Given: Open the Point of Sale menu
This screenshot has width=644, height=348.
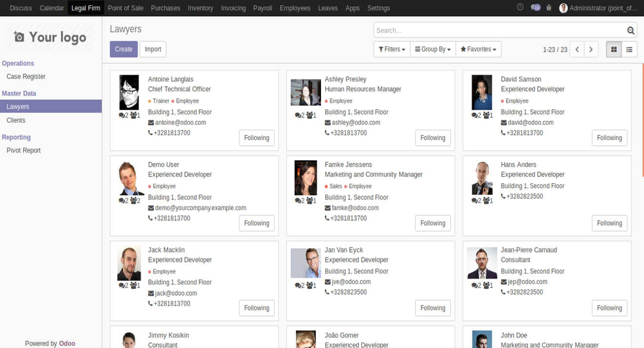Looking at the screenshot, I should [x=125, y=8].
